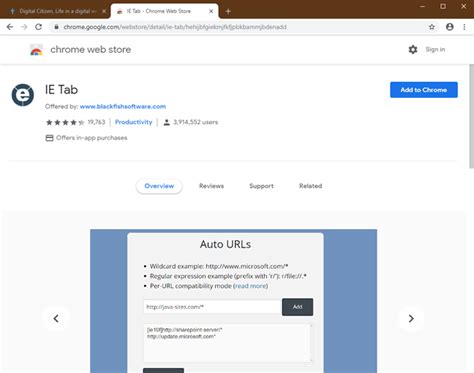This screenshot has width=474, height=373.
Task: Click the address bar URL
Action: [175, 27]
